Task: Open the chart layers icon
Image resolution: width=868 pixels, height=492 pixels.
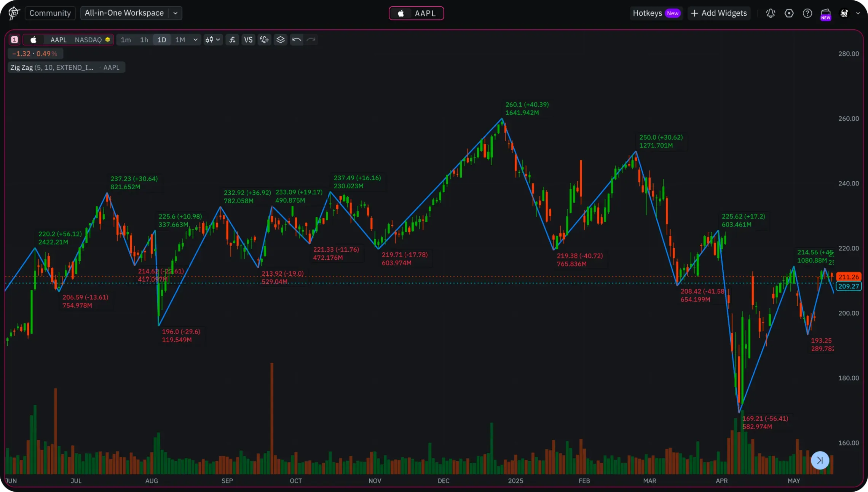Action: point(281,40)
